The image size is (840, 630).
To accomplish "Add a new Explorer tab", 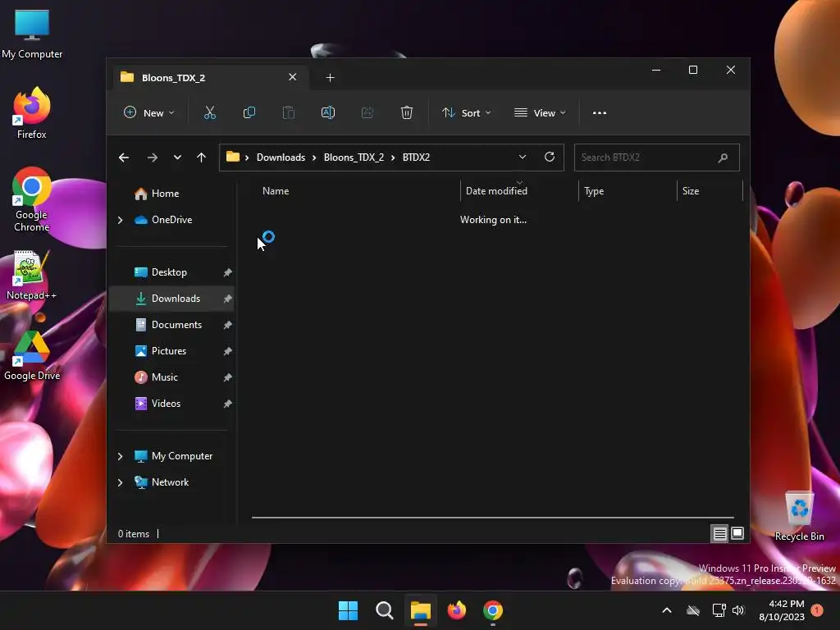I will pos(330,78).
